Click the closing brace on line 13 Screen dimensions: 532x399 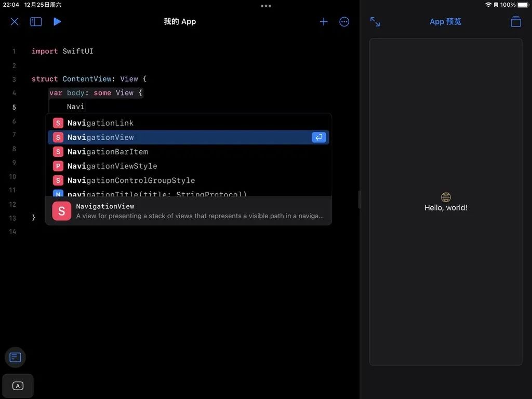pos(34,218)
